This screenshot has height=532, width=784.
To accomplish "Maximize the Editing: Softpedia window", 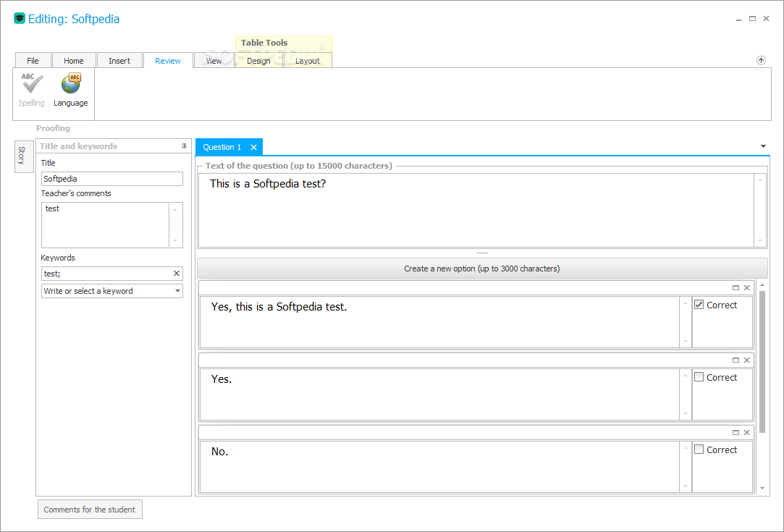I will [752, 19].
